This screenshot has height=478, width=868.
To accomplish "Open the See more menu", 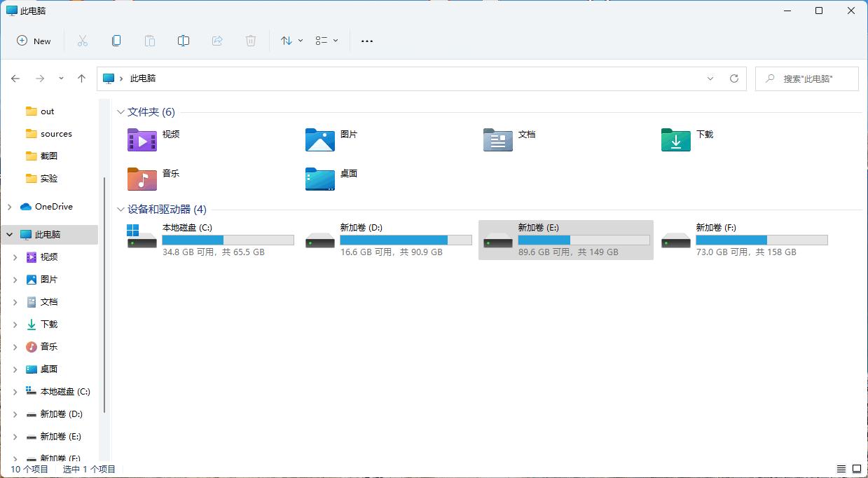I will 366,41.
